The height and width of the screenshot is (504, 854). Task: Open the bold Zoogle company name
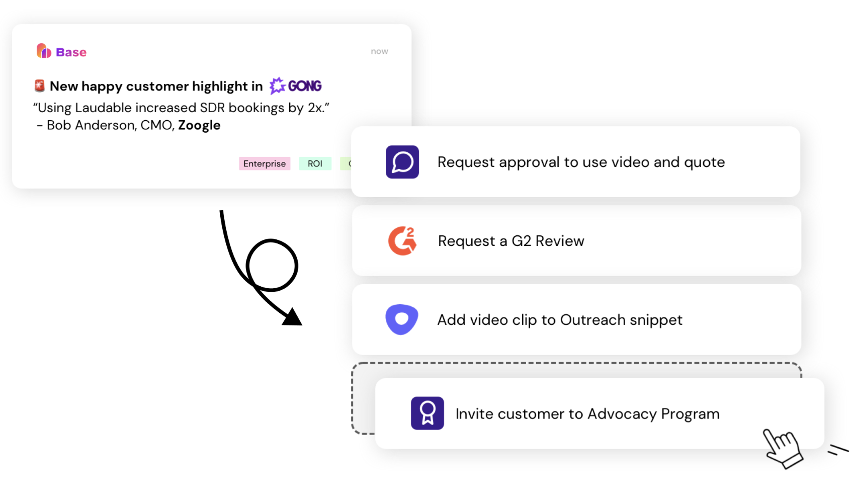pyautogui.click(x=199, y=125)
